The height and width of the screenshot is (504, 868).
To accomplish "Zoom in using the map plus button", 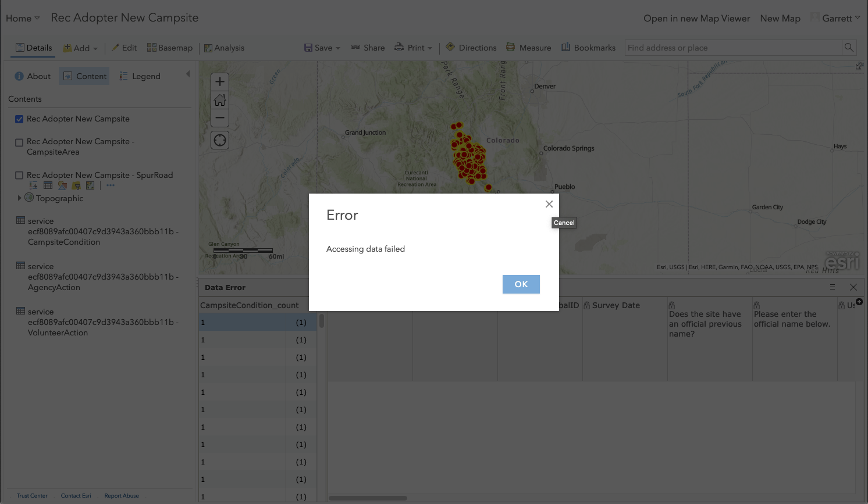I will click(x=219, y=81).
